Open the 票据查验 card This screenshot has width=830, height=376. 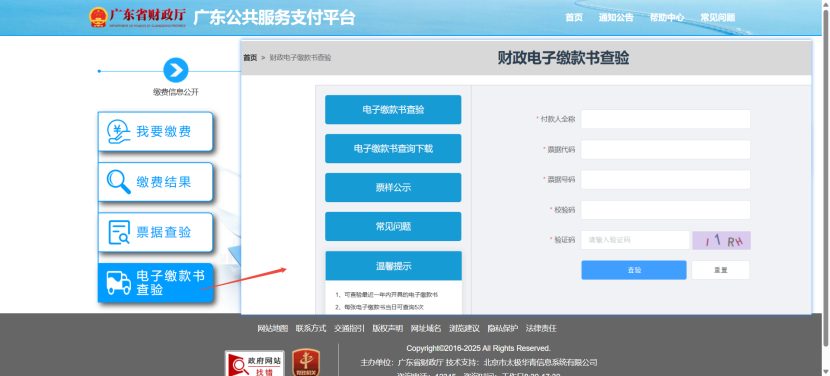[x=155, y=232]
